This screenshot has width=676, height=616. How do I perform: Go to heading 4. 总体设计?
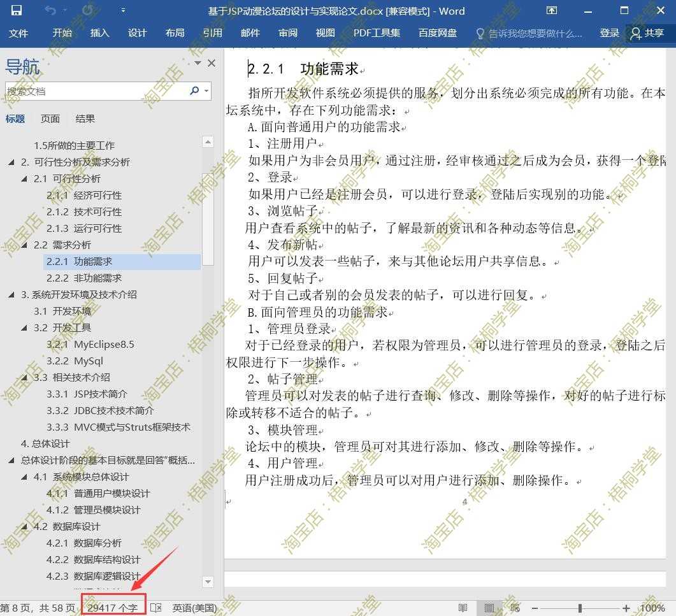tap(45, 444)
